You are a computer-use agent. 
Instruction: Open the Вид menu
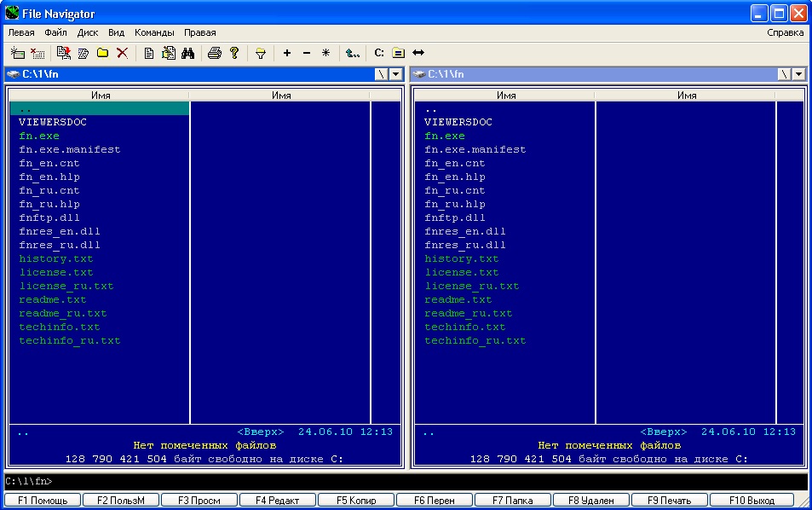(x=116, y=32)
